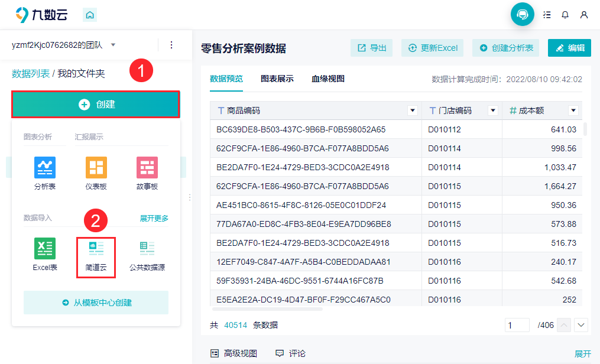
Task: Open the team options kebab menu
Action: tap(171, 45)
